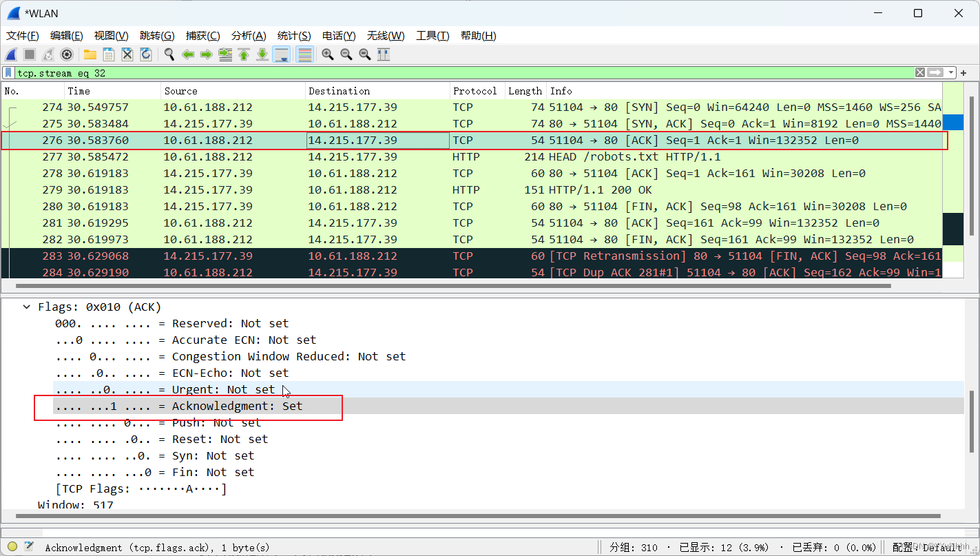Viewport: 980px width, 556px height.
Task: Open the 分析(A) menu
Action: point(249,36)
